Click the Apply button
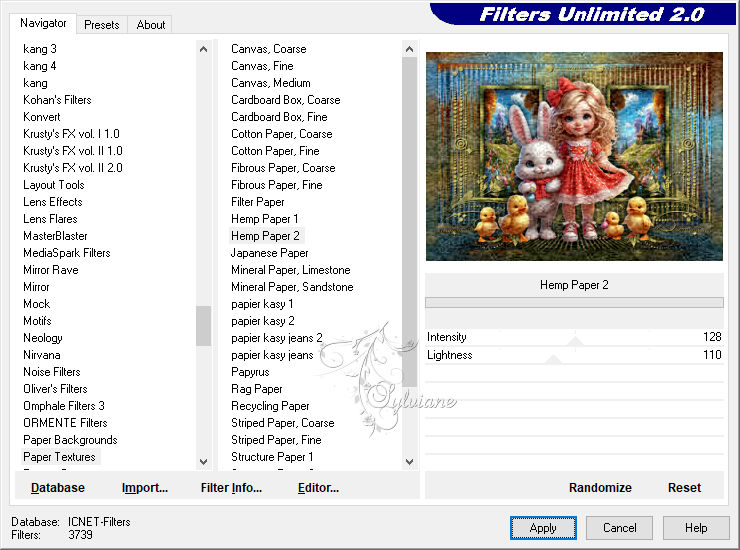Screen dimensions: 740x550 pyautogui.click(x=543, y=528)
